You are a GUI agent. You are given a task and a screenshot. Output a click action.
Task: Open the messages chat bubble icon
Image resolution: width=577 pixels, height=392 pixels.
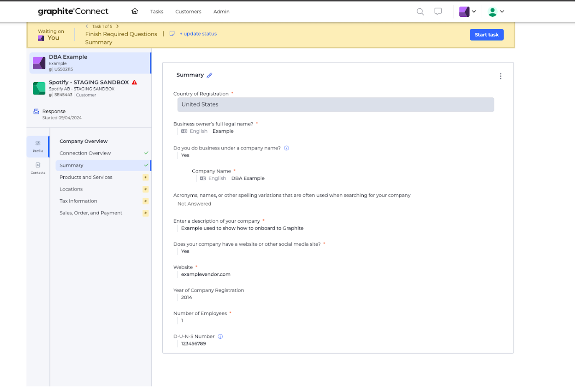coord(438,12)
